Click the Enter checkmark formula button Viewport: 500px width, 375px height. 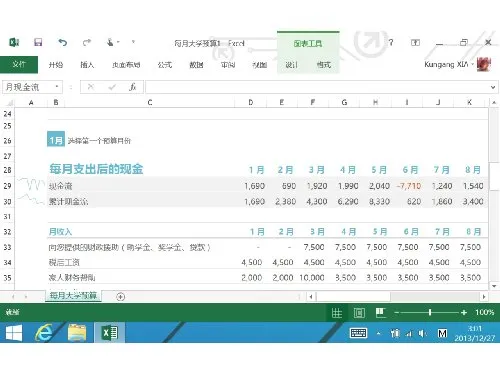pos(112,87)
